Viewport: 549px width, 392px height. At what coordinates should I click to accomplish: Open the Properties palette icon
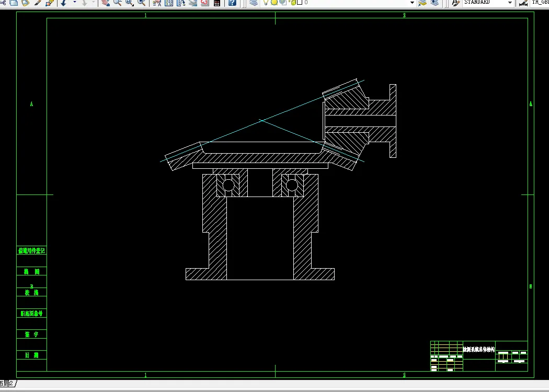pyautogui.click(x=157, y=3)
